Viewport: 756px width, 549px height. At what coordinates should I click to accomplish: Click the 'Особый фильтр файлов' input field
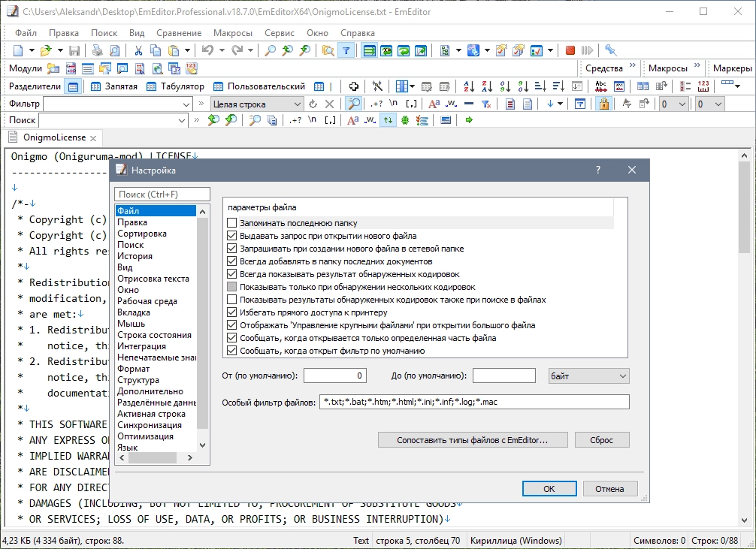474,402
